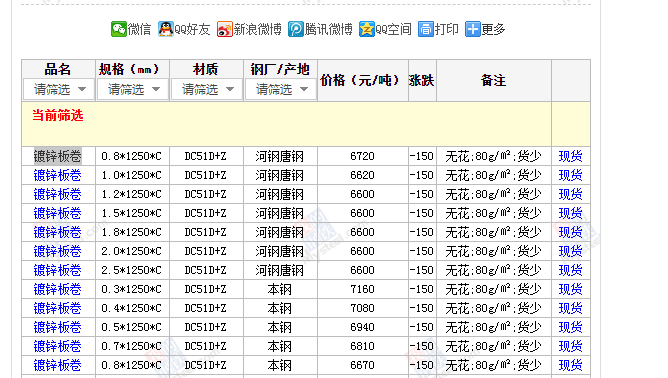Click the 备注 column header

coord(493,80)
